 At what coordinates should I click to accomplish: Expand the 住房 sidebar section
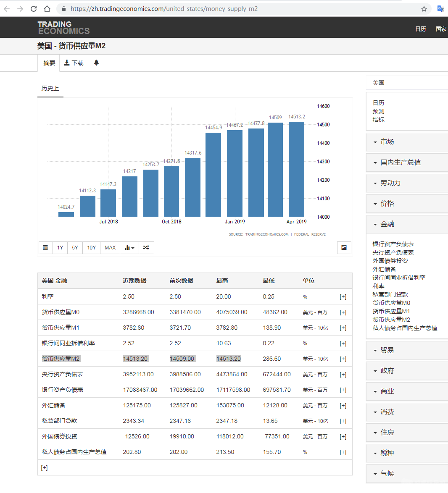tap(407, 433)
